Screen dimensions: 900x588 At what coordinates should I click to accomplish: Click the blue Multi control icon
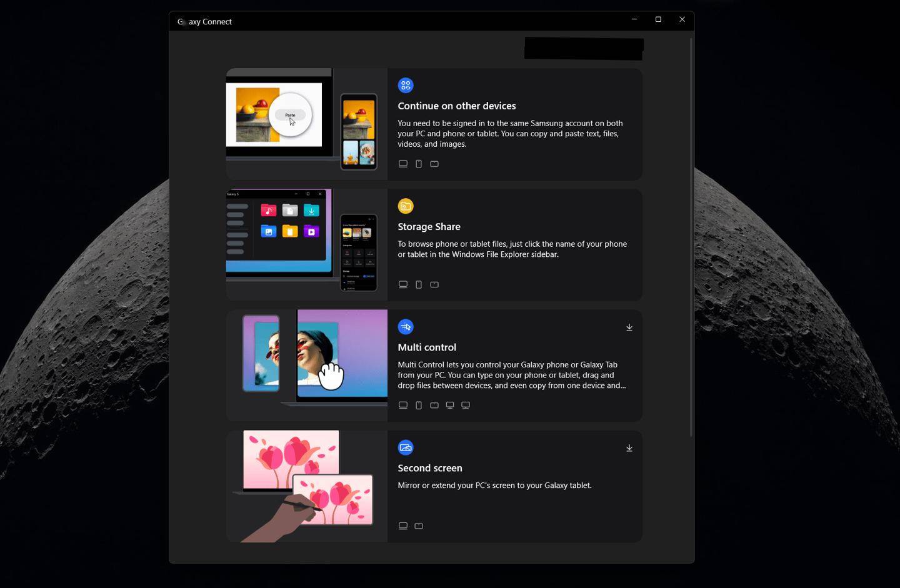406,326
